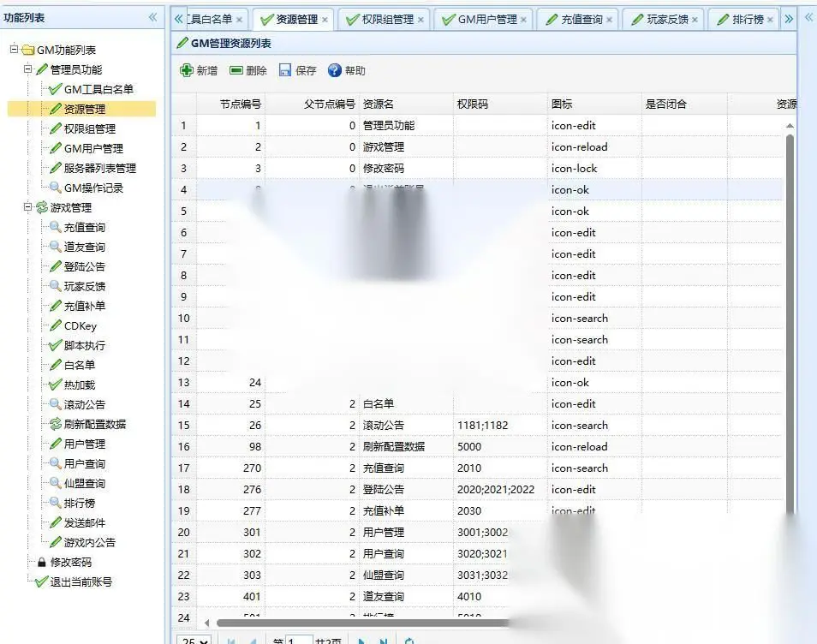Click the green 新增 plus icon
This screenshot has height=644, width=817.
pyautogui.click(x=186, y=70)
